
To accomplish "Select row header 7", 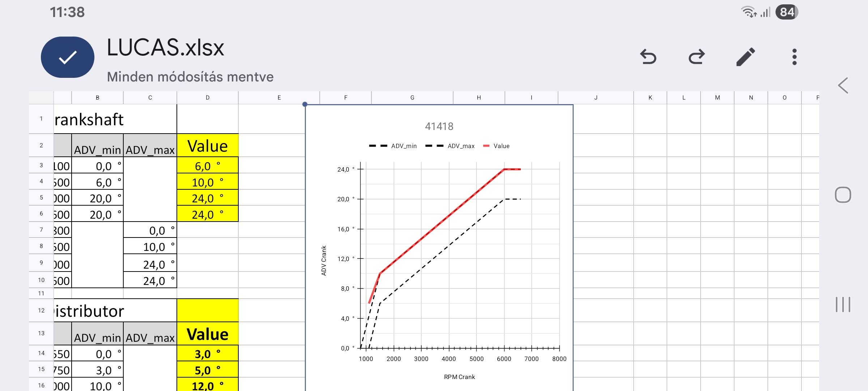I will click(x=41, y=230).
